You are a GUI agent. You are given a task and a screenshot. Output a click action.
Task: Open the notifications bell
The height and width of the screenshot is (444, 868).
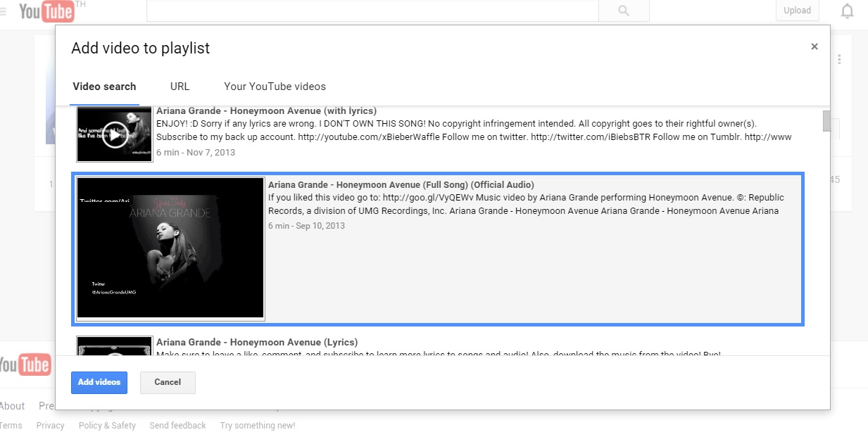[x=848, y=11]
